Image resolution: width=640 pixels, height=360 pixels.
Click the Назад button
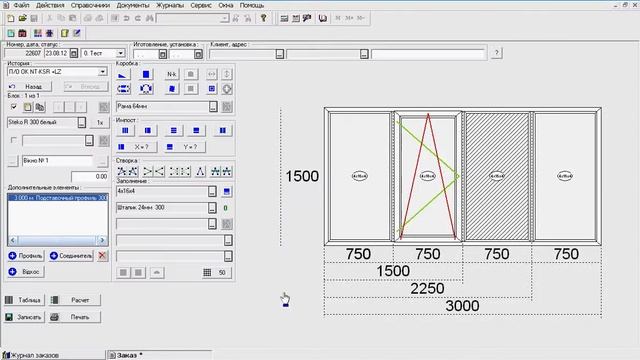pos(29,87)
